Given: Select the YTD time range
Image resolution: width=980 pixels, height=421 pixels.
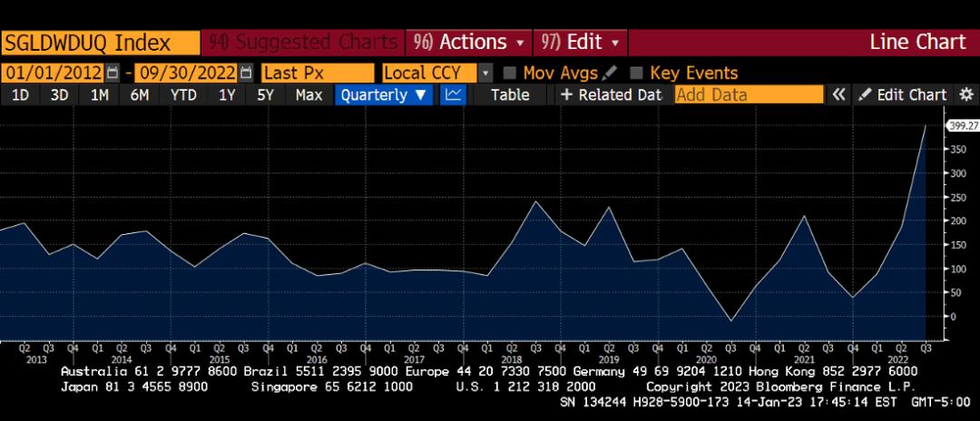Looking at the screenshot, I should (184, 94).
